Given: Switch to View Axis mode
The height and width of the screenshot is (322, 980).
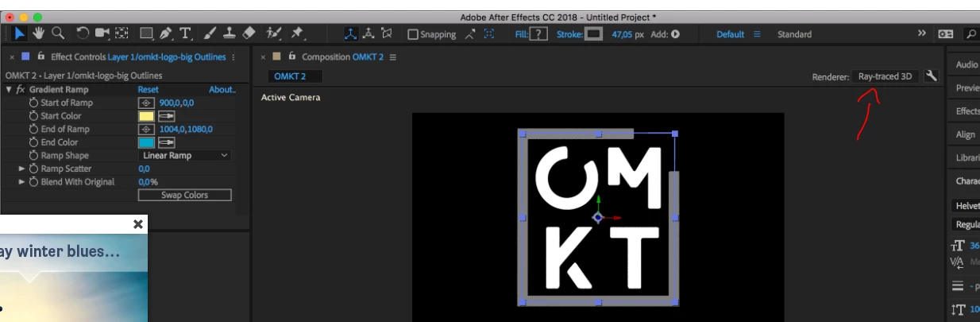Looking at the screenshot, I should coord(387,33).
